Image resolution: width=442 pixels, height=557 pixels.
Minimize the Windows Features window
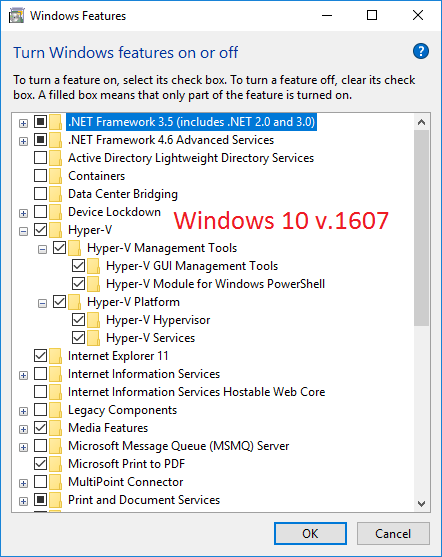(x=327, y=15)
